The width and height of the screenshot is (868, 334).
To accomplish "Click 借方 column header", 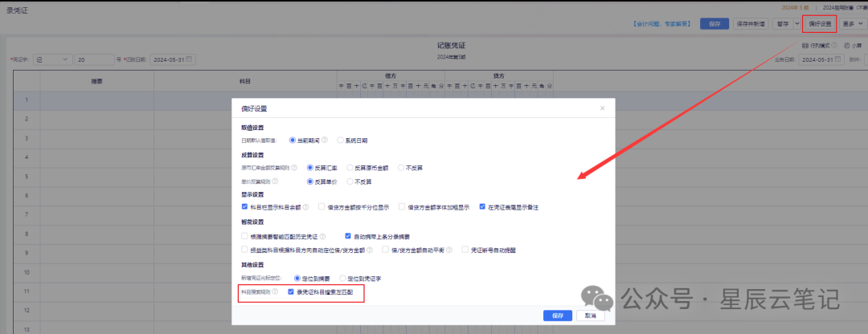I will click(391, 75).
